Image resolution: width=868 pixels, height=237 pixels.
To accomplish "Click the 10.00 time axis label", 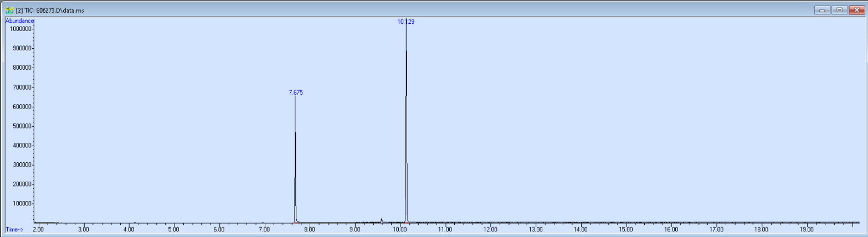I will 400,229.
